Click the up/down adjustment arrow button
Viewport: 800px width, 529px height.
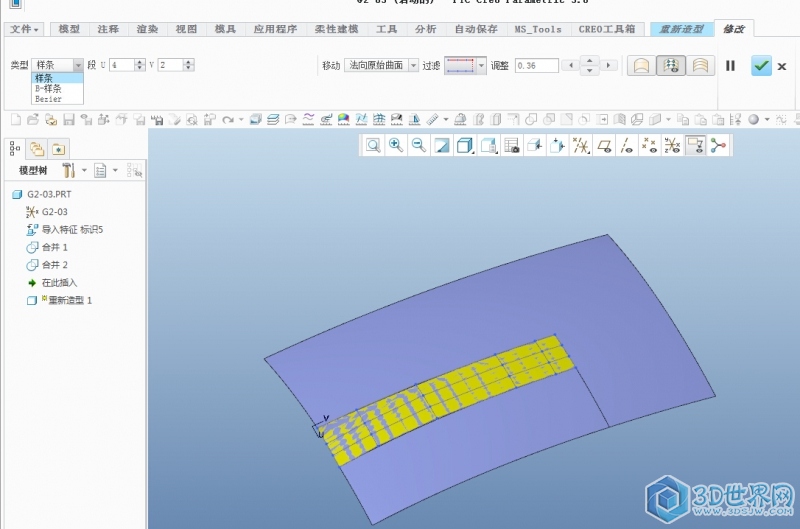click(x=590, y=65)
